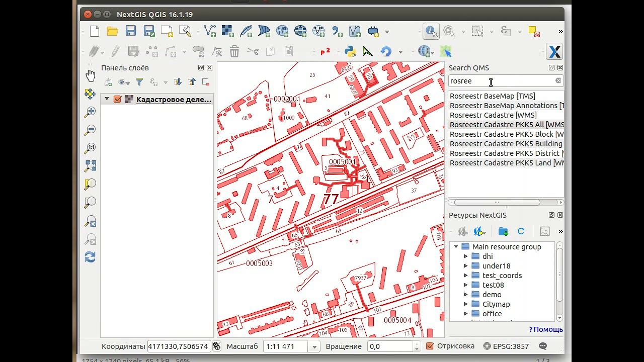Click Save As floppy icon with pencil
The height and width of the screenshot is (362, 644).
point(149,31)
